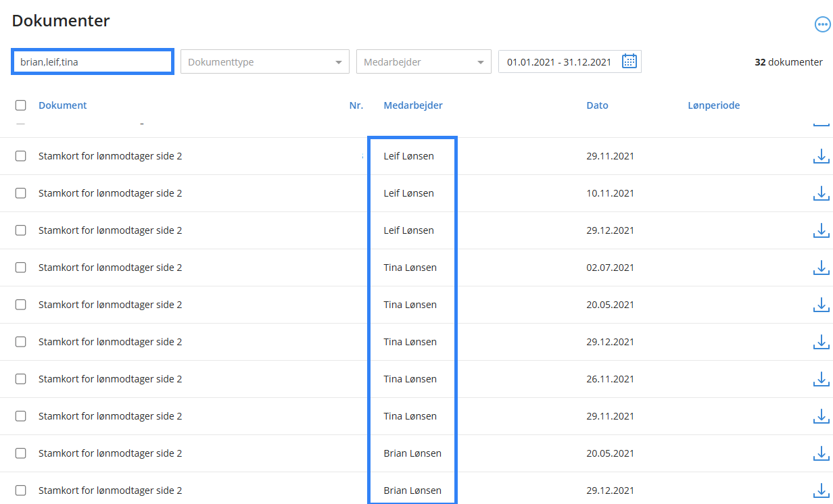
Task: Download Tina Lønsen's document dated 20.05.2021
Action: (x=820, y=305)
